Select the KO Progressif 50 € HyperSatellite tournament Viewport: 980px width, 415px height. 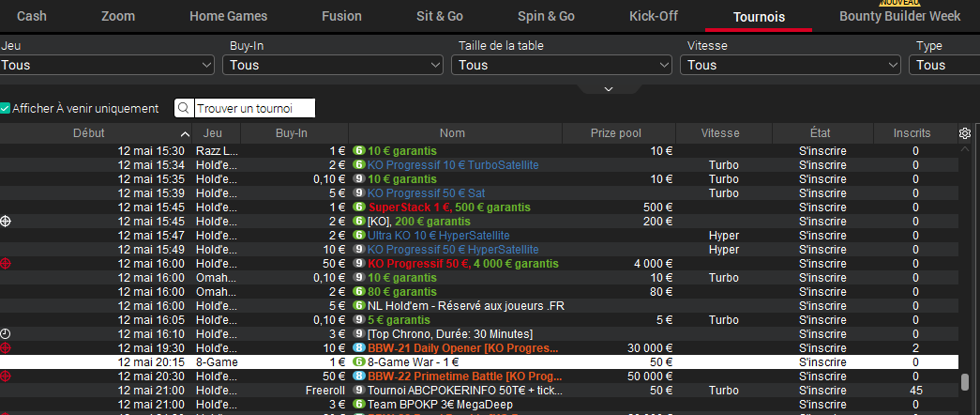click(453, 250)
